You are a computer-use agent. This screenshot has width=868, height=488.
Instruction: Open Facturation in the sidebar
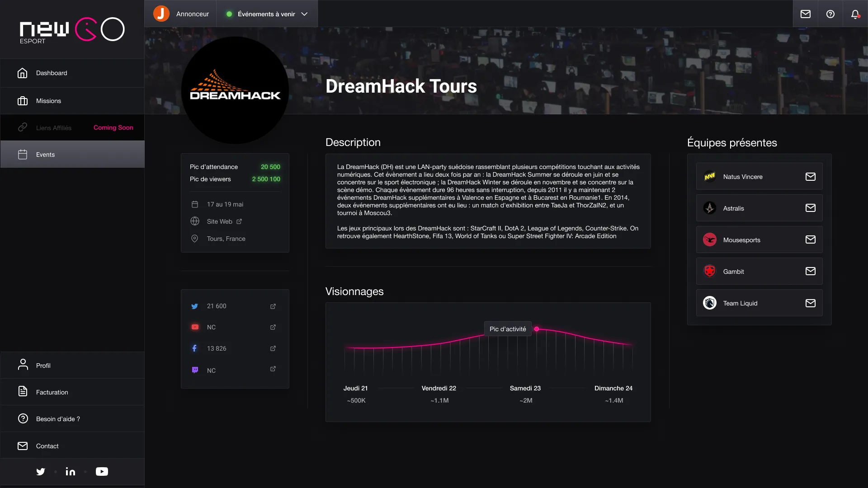coord(72,392)
